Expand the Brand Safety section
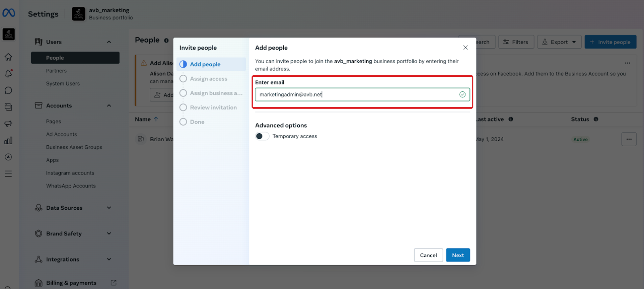The image size is (644, 289). (x=109, y=233)
